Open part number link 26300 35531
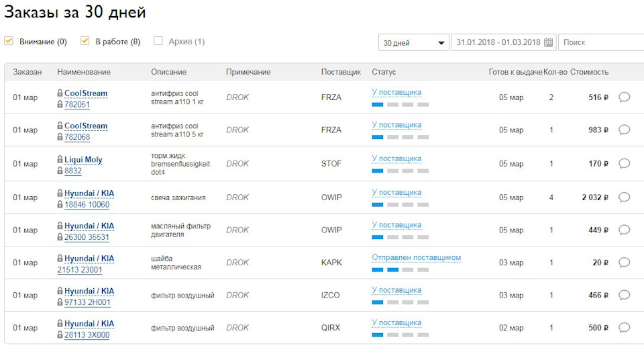This screenshot has width=644, height=356. click(x=87, y=237)
